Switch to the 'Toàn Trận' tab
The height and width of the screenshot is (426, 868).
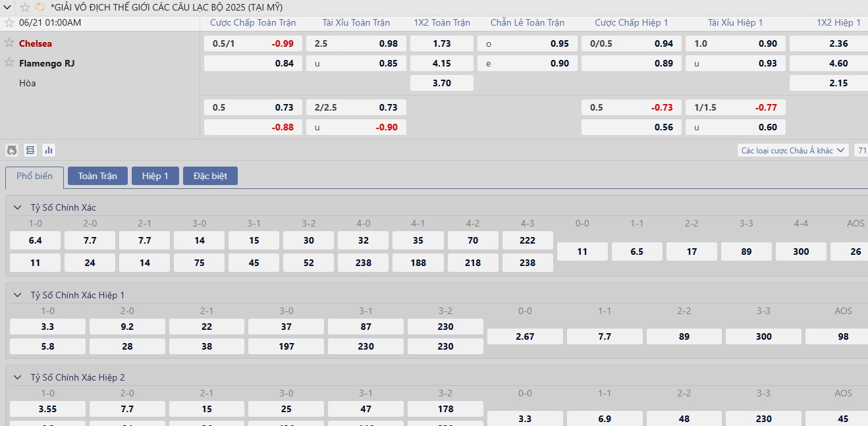[x=97, y=176]
